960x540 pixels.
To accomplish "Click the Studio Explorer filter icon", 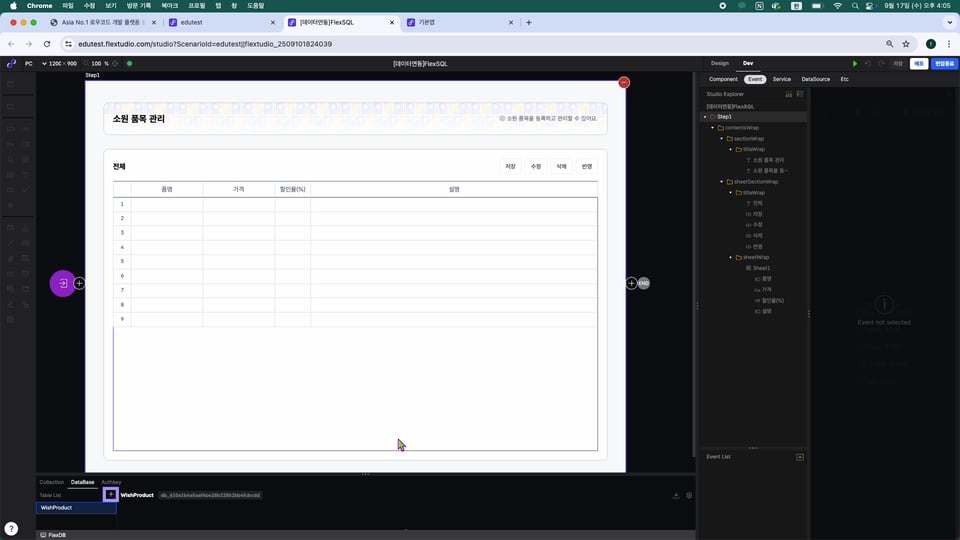I will [x=800, y=94].
